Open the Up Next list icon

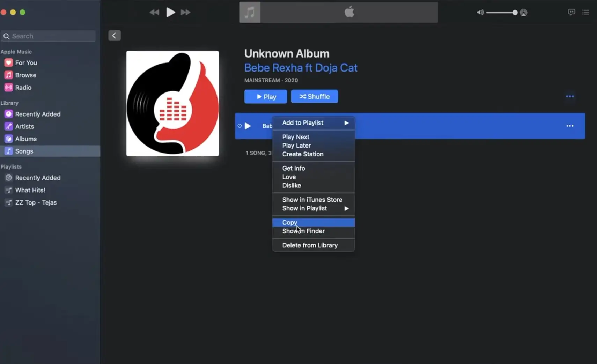click(x=585, y=12)
